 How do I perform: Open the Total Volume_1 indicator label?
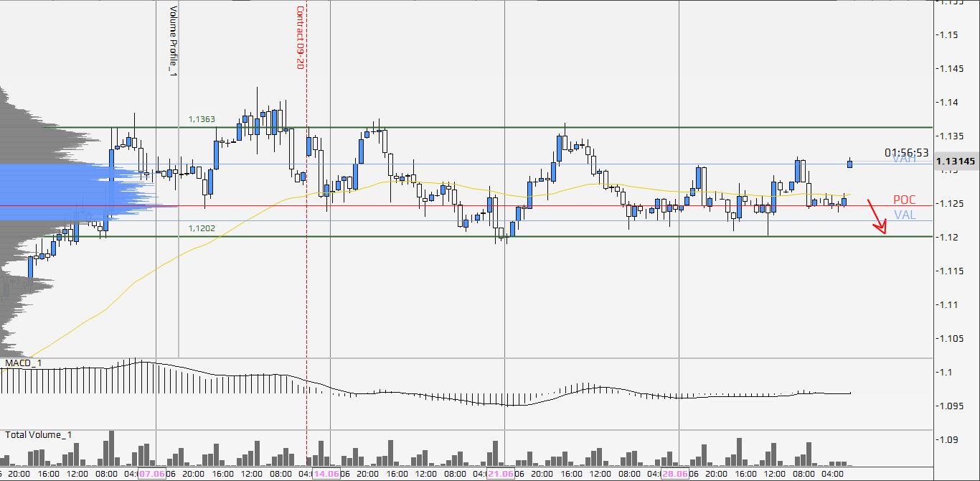pos(38,435)
